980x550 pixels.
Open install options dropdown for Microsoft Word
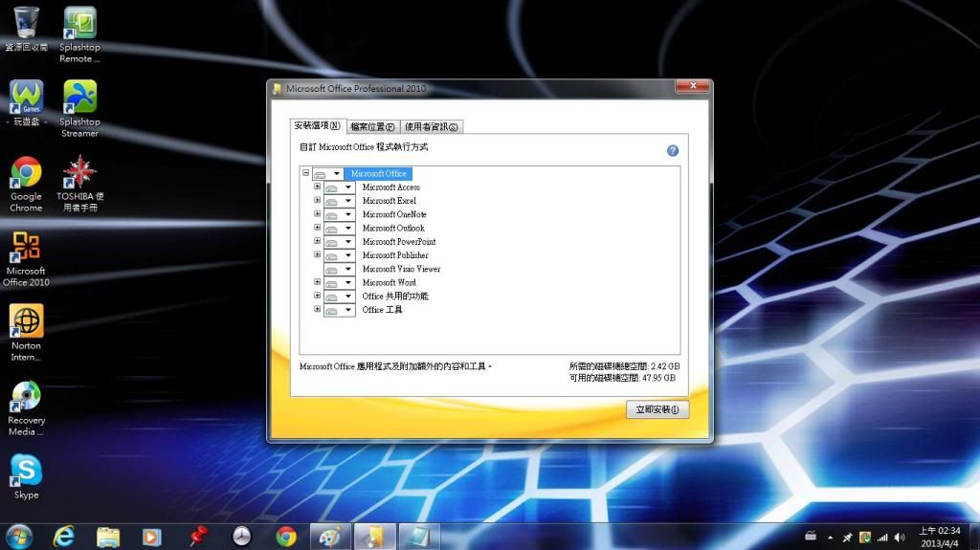(340, 282)
